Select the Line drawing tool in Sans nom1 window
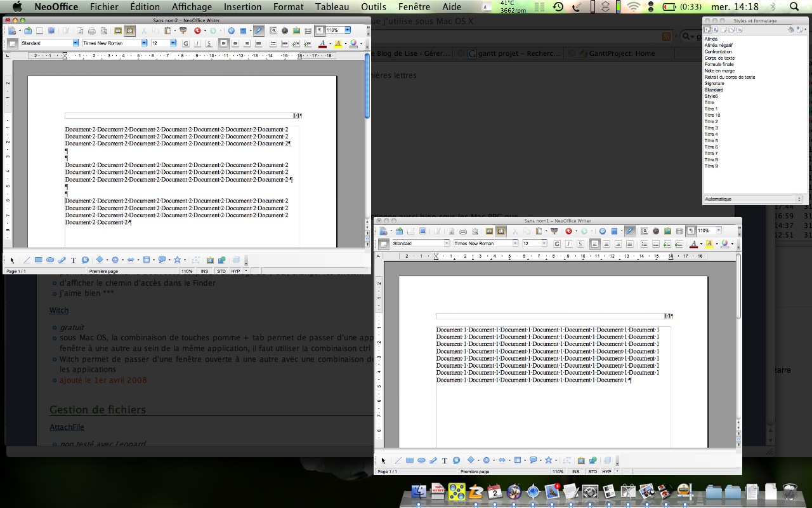Image resolution: width=812 pixels, height=508 pixels. pos(398,460)
